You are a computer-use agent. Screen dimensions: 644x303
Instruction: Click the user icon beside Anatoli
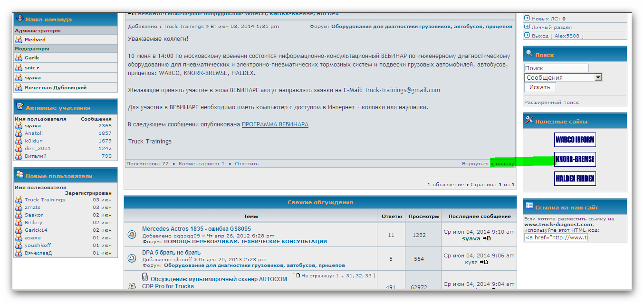[19, 133]
